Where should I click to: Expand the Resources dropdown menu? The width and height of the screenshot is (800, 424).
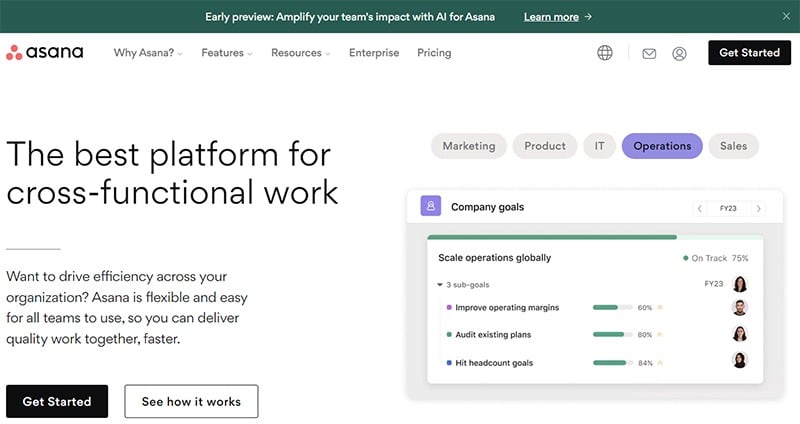[x=301, y=53]
